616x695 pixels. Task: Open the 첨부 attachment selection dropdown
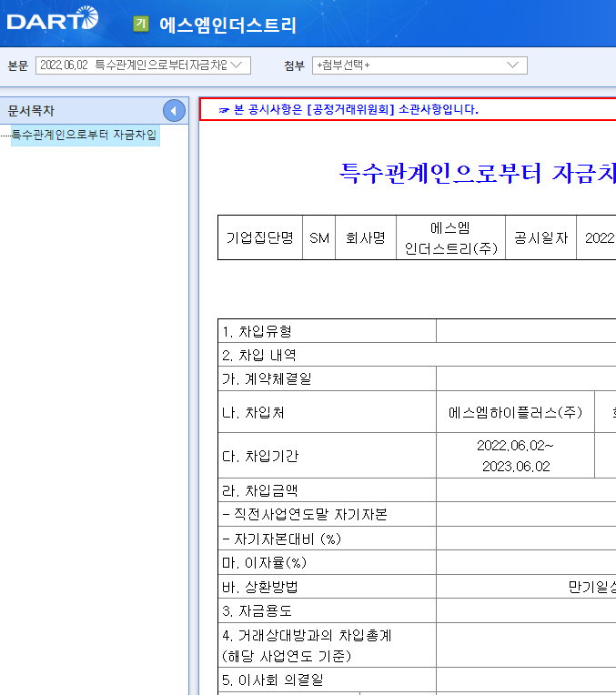pyautogui.click(x=419, y=65)
